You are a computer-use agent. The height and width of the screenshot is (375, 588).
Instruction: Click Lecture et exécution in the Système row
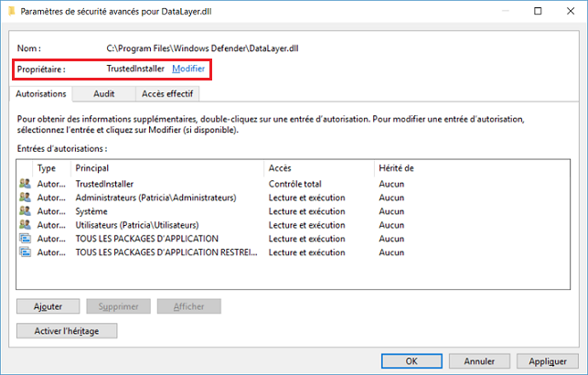click(306, 211)
